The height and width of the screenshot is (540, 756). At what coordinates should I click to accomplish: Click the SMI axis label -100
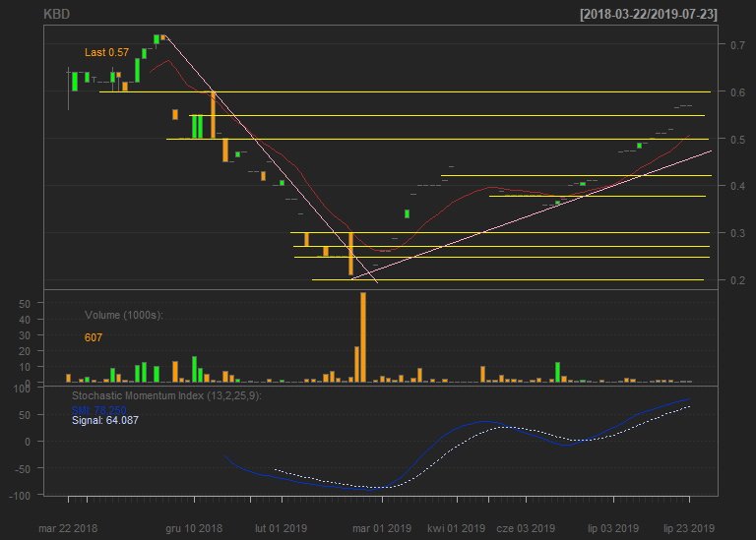click(20, 496)
